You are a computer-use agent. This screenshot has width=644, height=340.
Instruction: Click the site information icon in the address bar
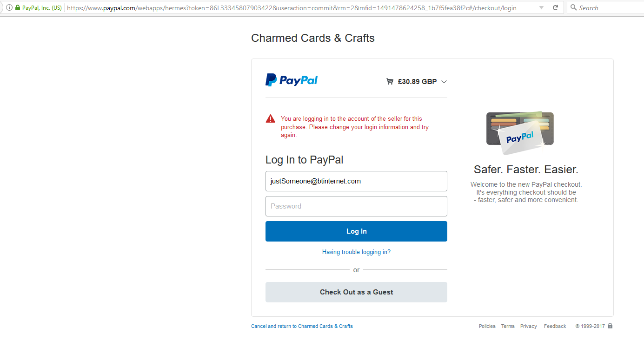(9, 8)
